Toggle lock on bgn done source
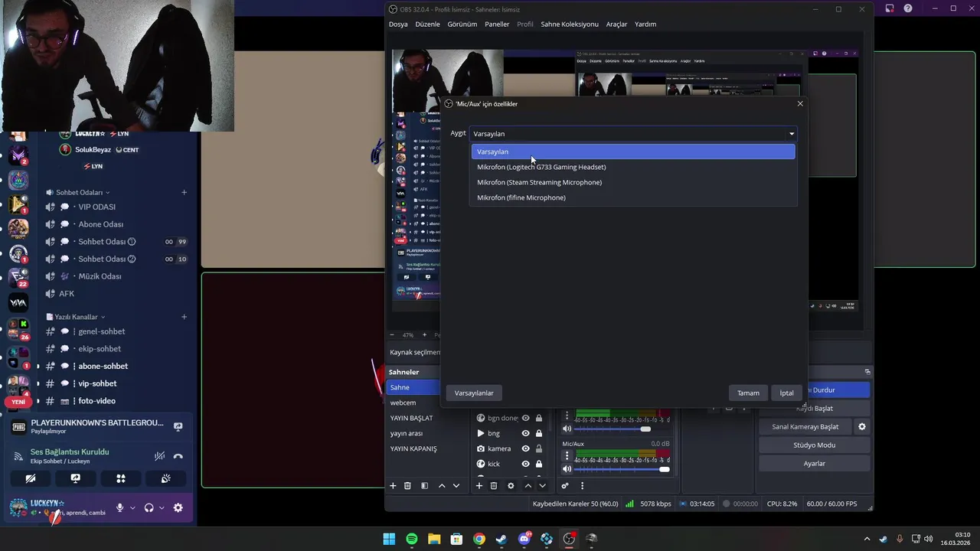This screenshot has width=980, height=551. click(x=539, y=418)
